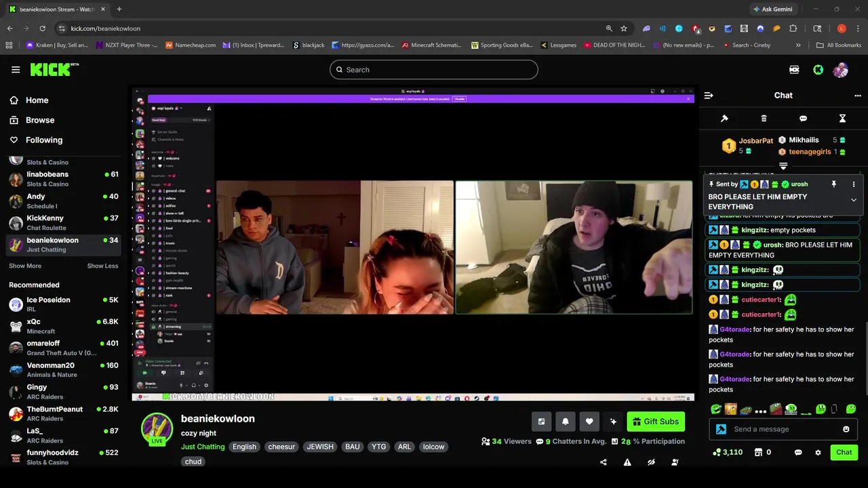This screenshot has height=488, width=868.
Task: Click the lolcow tag
Action: click(x=433, y=447)
